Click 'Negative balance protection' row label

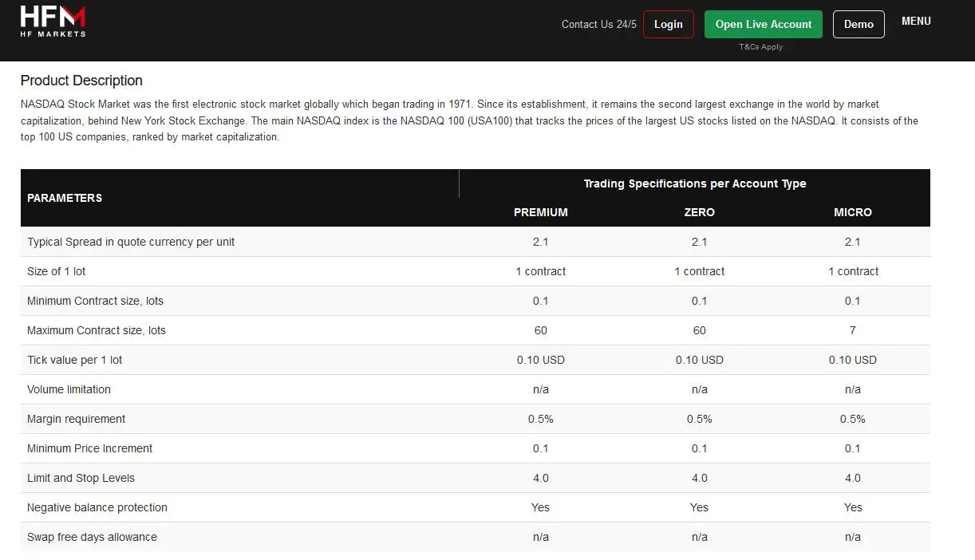point(97,507)
